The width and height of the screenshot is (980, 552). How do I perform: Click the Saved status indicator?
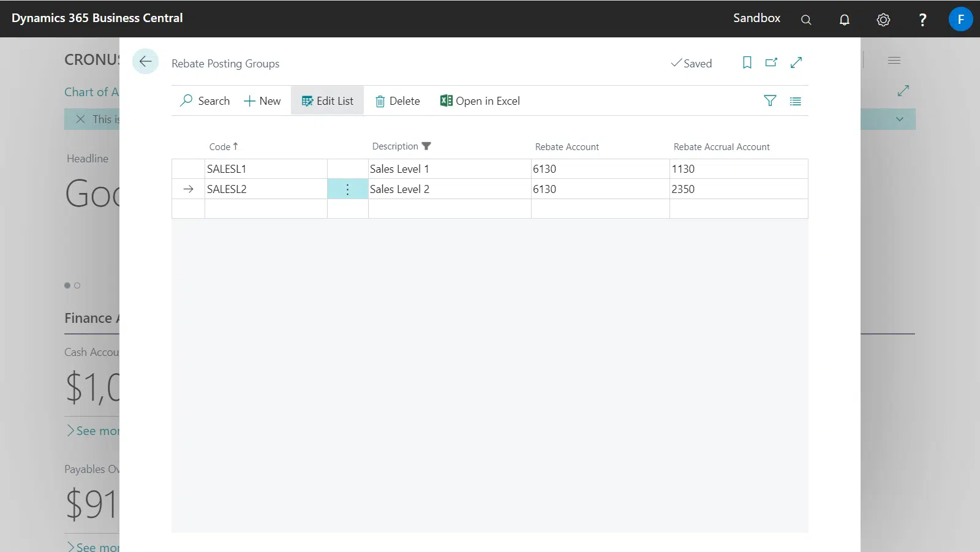(x=692, y=63)
